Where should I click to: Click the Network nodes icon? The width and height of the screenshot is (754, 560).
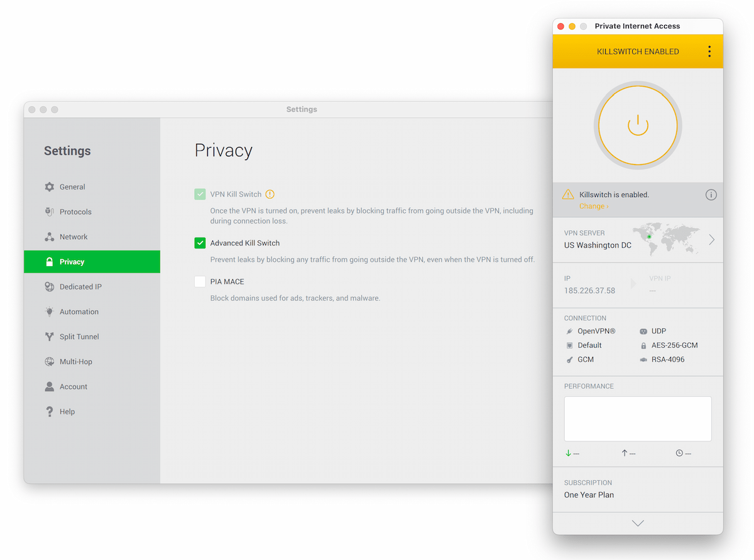[x=50, y=237]
